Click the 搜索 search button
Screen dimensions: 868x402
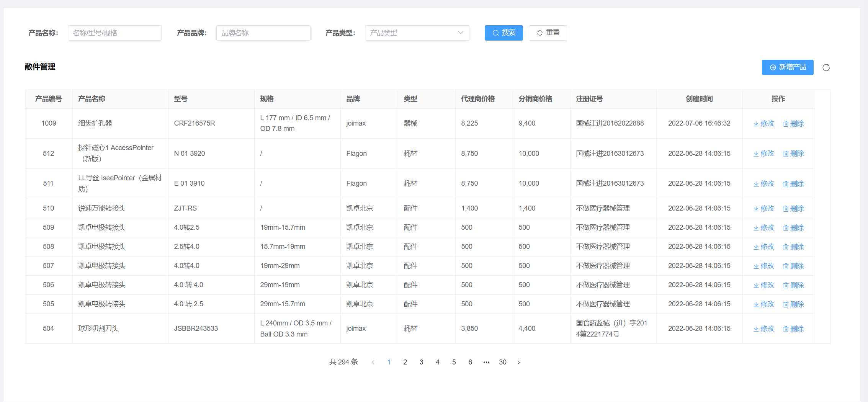(x=503, y=33)
